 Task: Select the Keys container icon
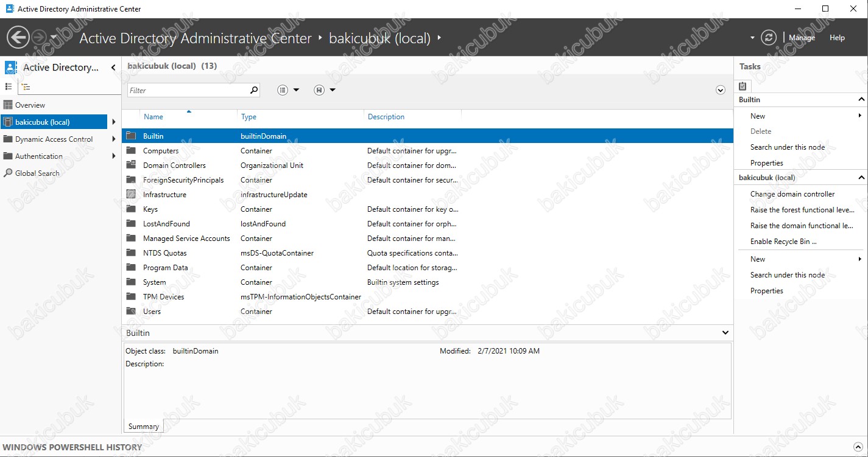(131, 209)
